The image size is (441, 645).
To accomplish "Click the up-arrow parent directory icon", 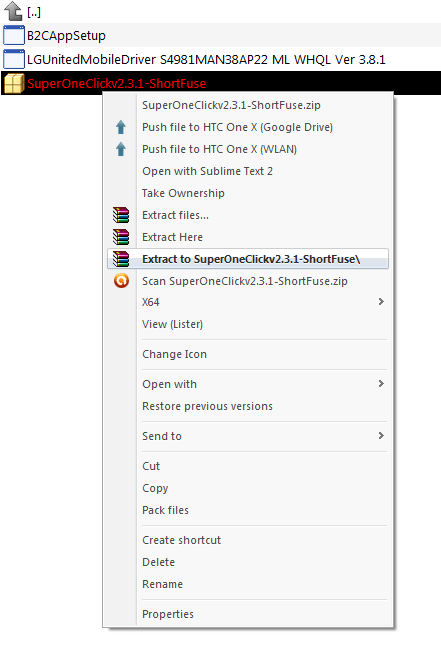I will 13,11.
